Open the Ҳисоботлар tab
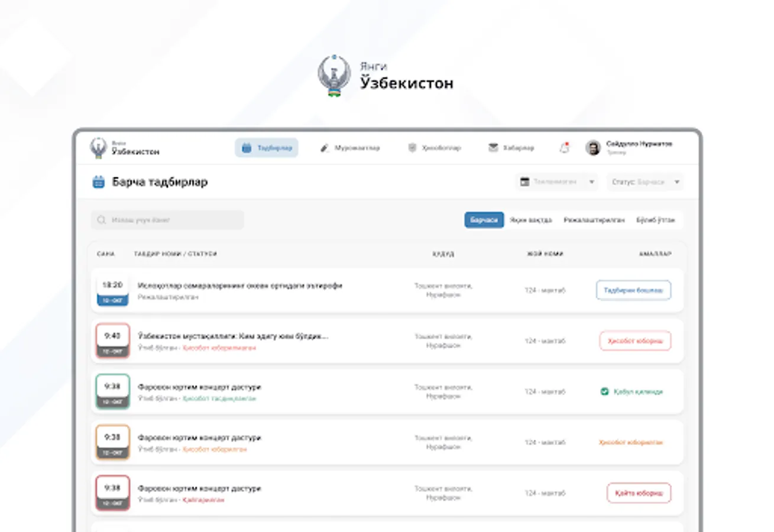774x532 pixels. pos(435,148)
